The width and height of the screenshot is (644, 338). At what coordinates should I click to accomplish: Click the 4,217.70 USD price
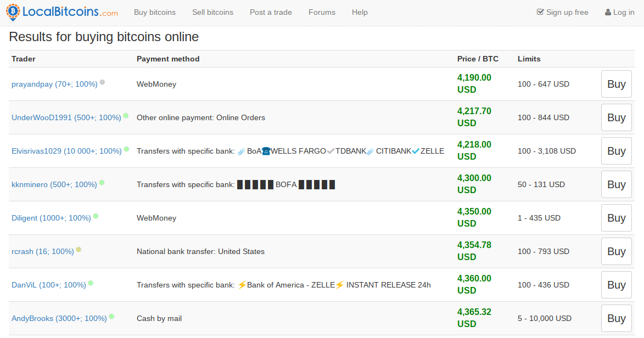pos(474,117)
